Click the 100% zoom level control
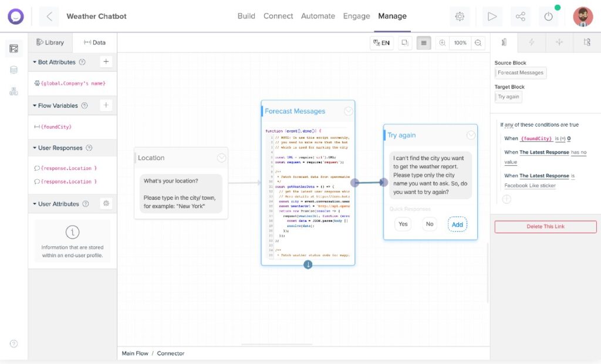 (x=460, y=43)
